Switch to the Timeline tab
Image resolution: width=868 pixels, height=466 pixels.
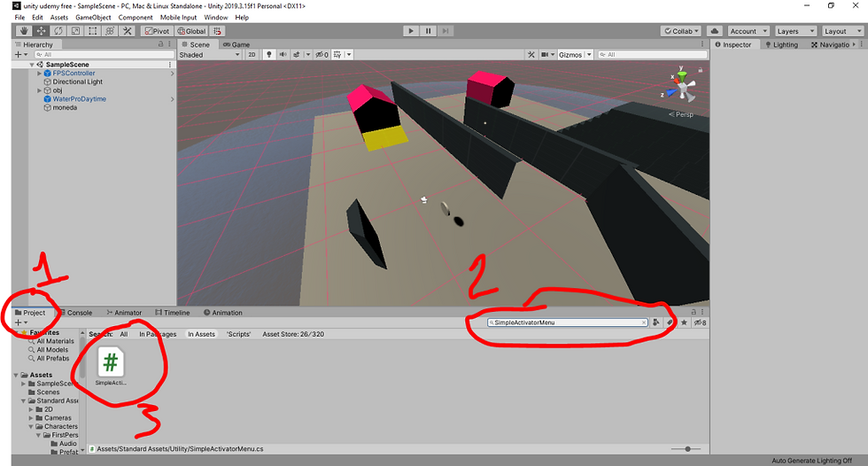click(x=173, y=313)
